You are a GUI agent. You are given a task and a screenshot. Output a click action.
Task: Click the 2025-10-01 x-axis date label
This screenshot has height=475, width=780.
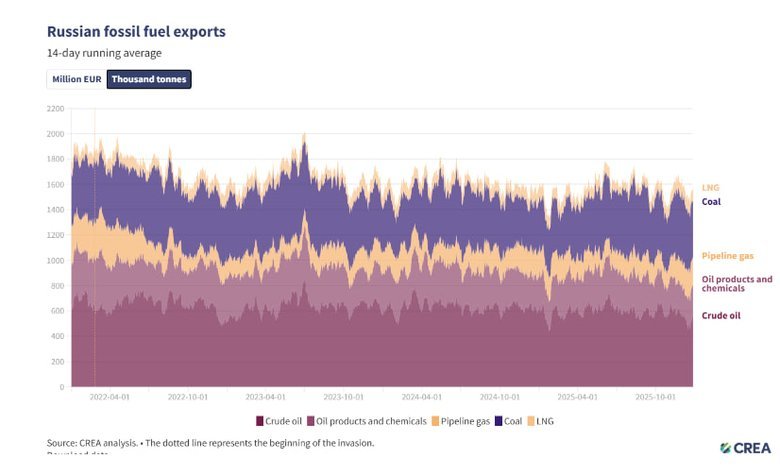point(656,397)
